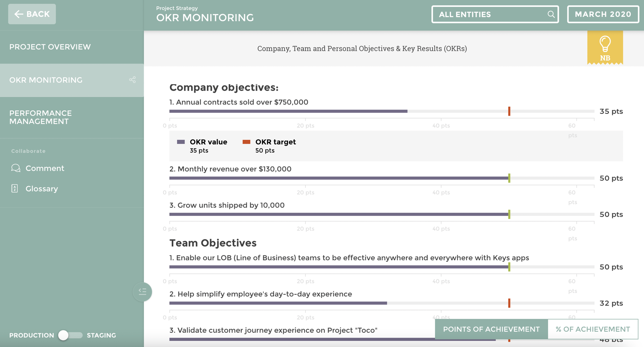This screenshot has width=644, height=347.
Task: Click the share icon next to OKR Monitoring
Action: pos(132,80)
